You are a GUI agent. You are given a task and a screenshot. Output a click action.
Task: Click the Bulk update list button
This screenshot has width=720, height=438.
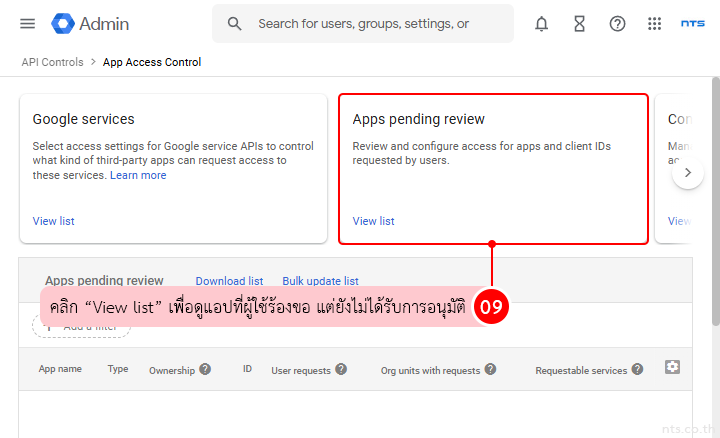[320, 281]
